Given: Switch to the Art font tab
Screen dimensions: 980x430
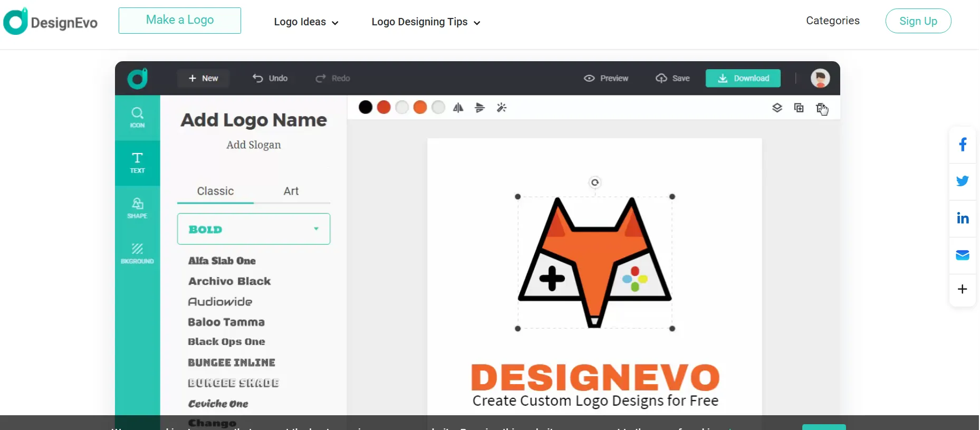Looking at the screenshot, I should click(291, 191).
